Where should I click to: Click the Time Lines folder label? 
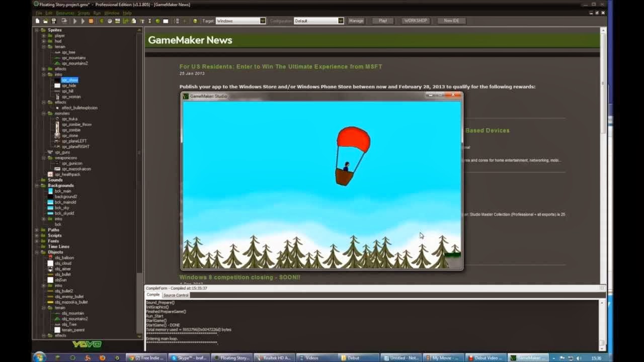coord(58,246)
